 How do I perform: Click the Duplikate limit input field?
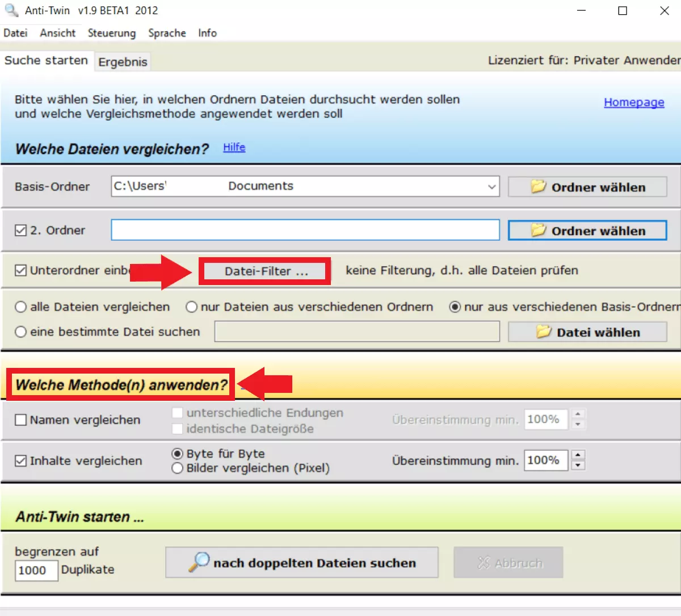[x=36, y=571]
